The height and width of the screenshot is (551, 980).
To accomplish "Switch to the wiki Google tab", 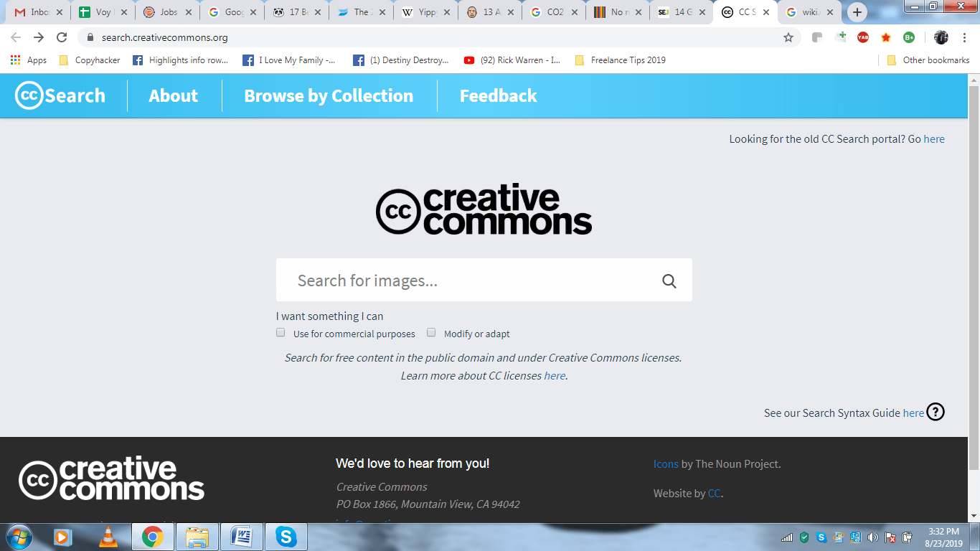I will coord(811,12).
